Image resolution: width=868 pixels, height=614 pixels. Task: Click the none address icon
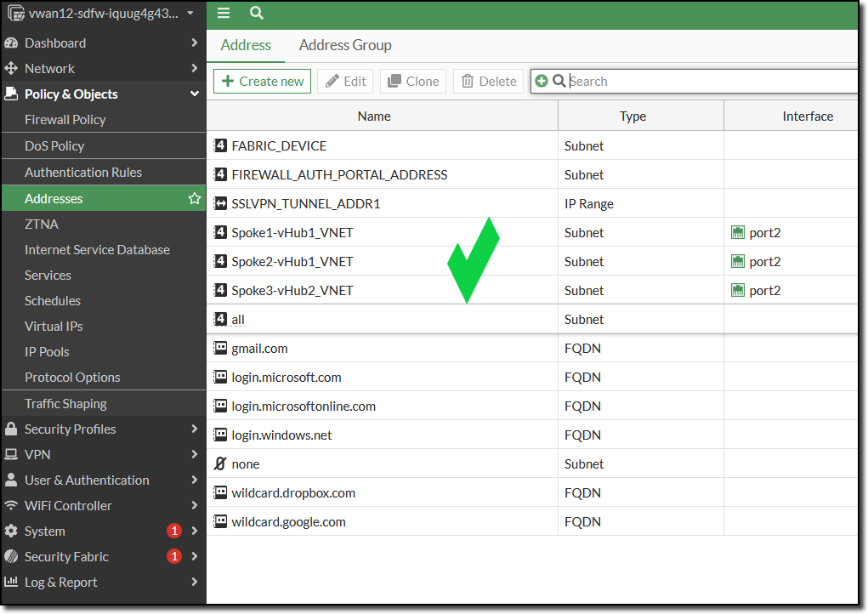(220, 463)
